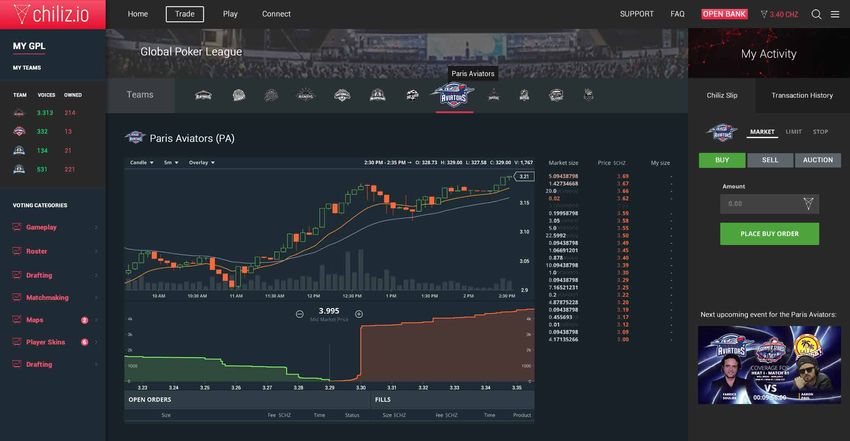Select the BUY order side
Viewport: 850px width, 441px height.
pos(722,160)
